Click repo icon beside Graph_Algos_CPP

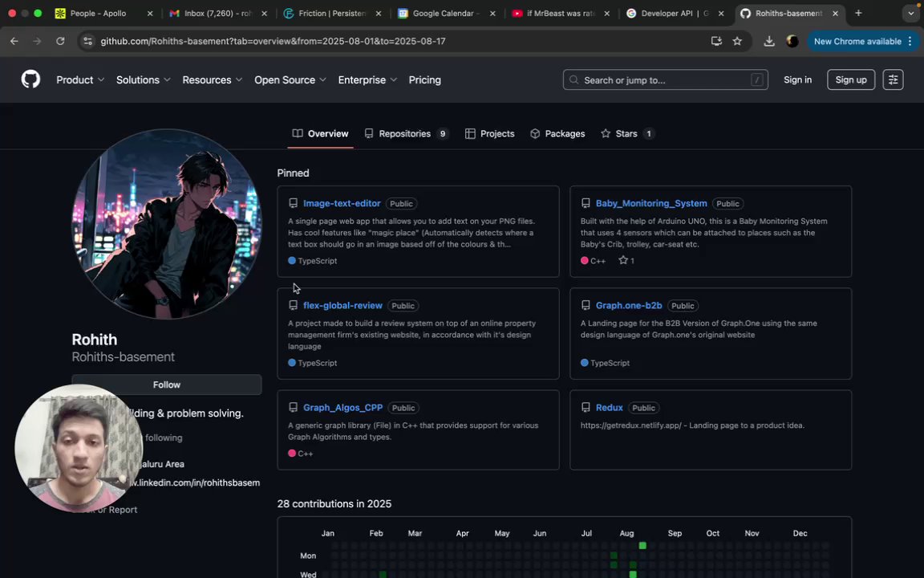[x=293, y=408]
